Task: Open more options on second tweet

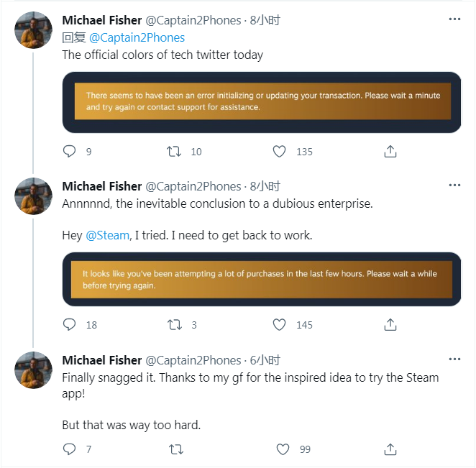Action: (454, 185)
